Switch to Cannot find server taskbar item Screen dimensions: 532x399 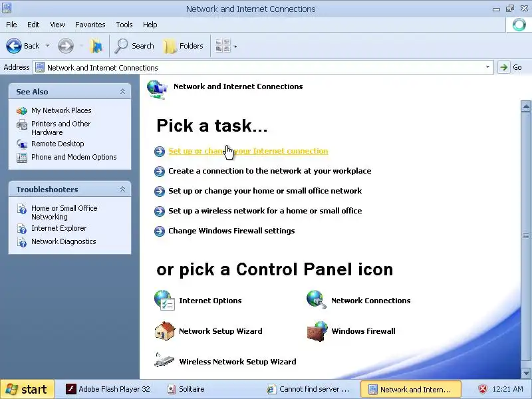309,389
